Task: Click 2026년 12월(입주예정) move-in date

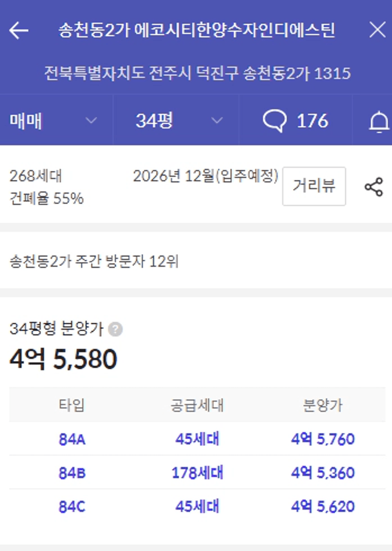Action: [x=206, y=176]
